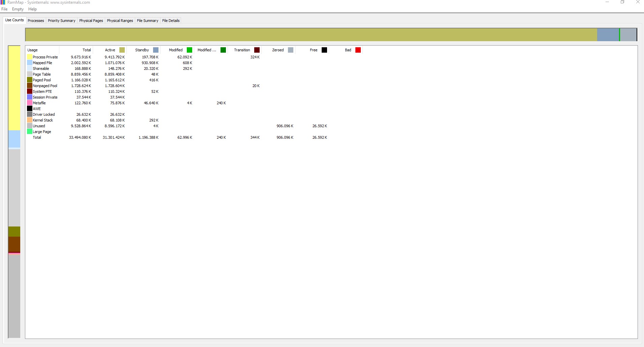The image size is (644, 347).
Task: Select the Use Counts tab
Action: (x=14, y=20)
